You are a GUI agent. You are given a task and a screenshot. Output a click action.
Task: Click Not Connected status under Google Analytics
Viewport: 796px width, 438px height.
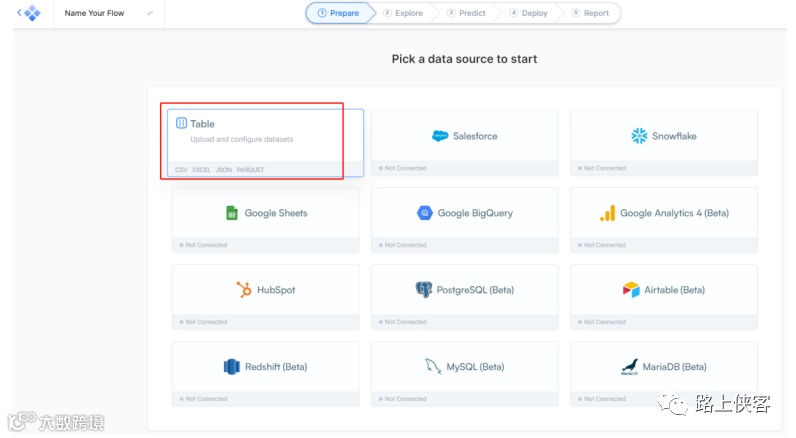click(x=602, y=245)
